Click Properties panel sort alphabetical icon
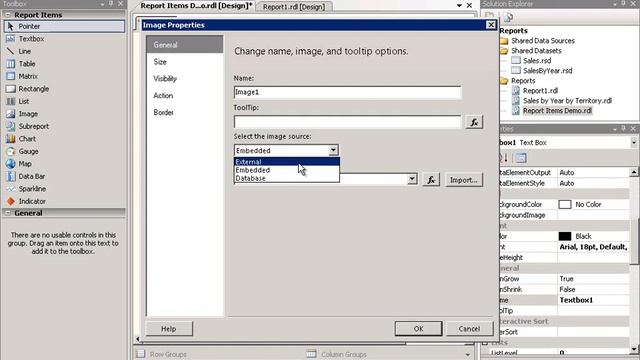 [x=503, y=158]
